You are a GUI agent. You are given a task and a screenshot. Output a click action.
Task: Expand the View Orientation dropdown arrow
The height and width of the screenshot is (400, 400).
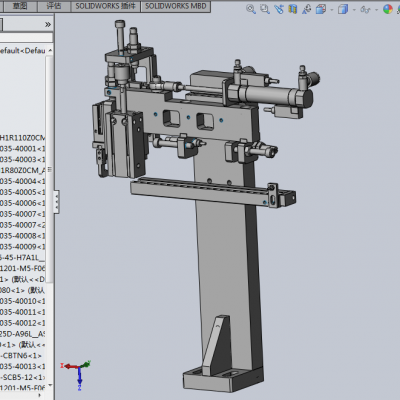(331, 10)
